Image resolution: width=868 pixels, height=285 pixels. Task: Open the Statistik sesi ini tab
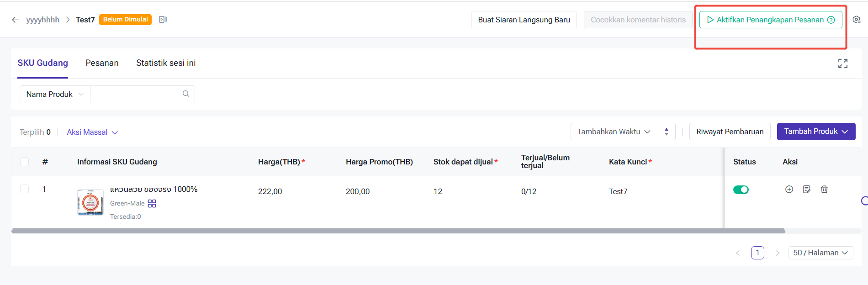(166, 63)
